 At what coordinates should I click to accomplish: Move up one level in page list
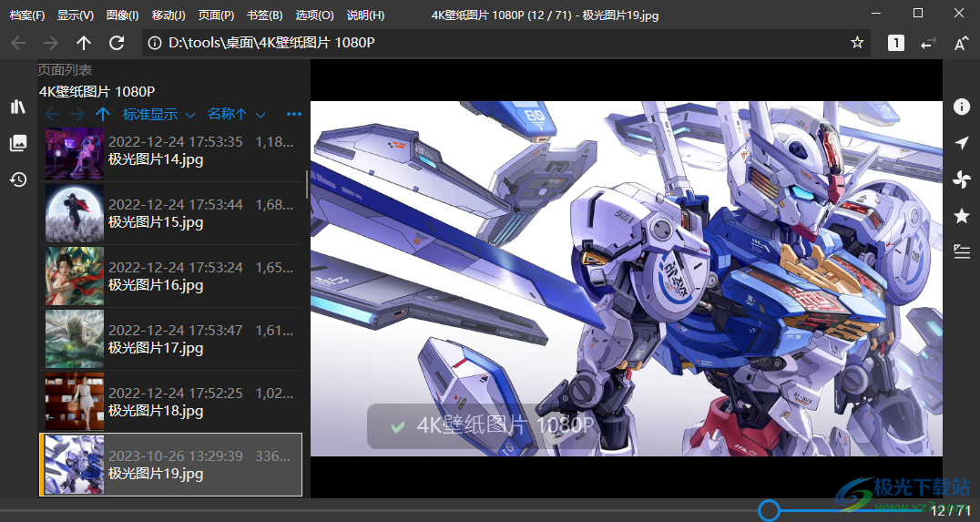tap(103, 115)
